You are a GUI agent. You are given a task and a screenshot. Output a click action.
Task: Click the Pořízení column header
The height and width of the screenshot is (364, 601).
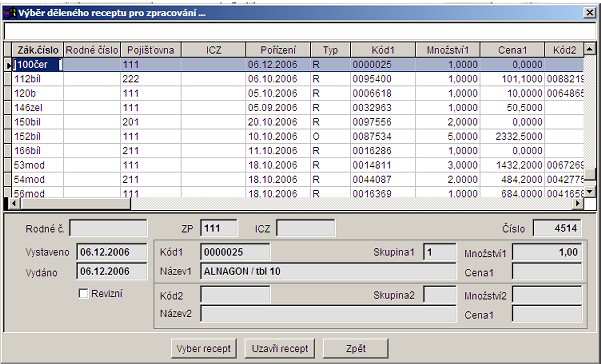(278, 50)
